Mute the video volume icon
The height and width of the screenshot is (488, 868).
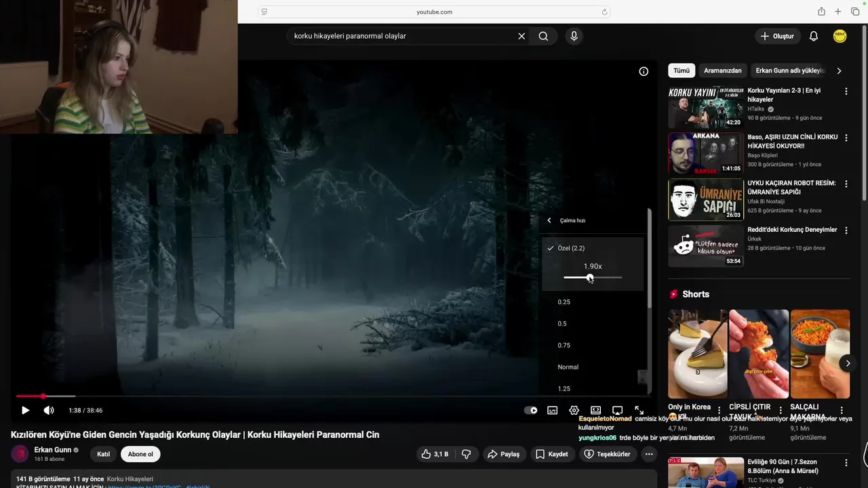[x=49, y=410]
